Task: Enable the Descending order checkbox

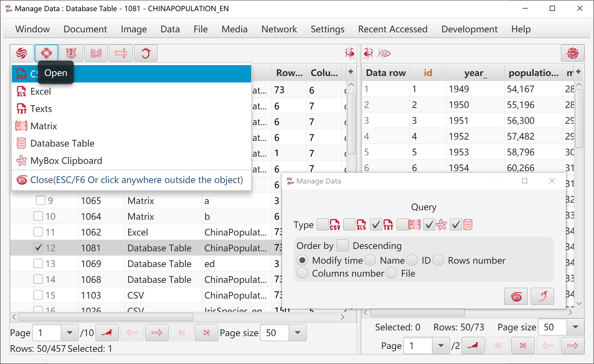Action: click(x=343, y=246)
